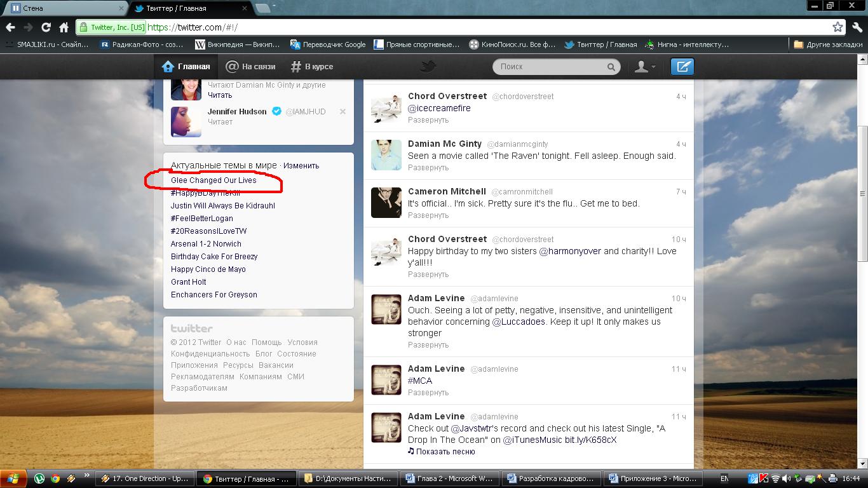The image size is (868, 488).
Task: Click the search magnifier icon
Action: (611, 67)
